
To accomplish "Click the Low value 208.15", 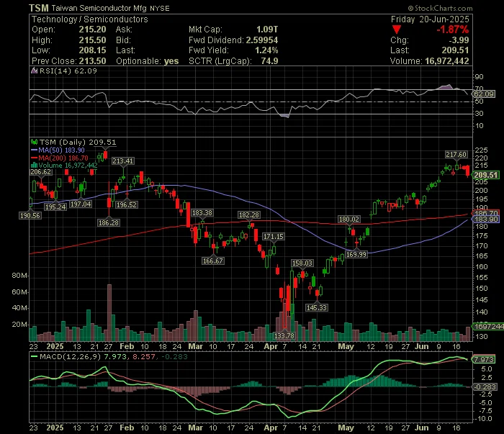I will 93,50.
